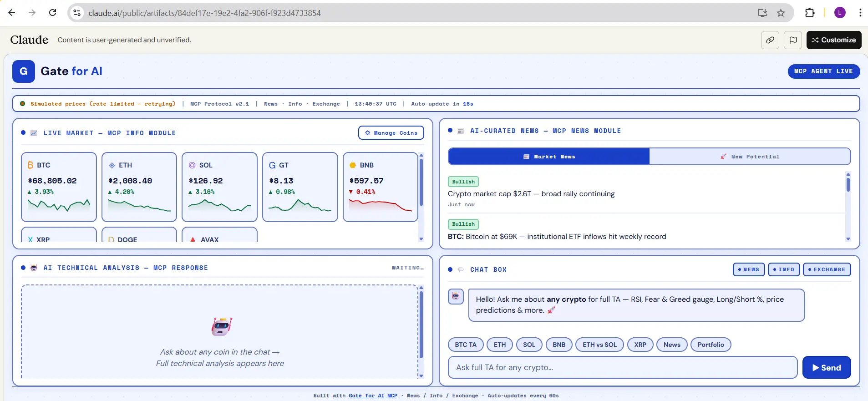Select the SOL quick prompt chip
This screenshot has width=868, height=401.
coord(529,345)
